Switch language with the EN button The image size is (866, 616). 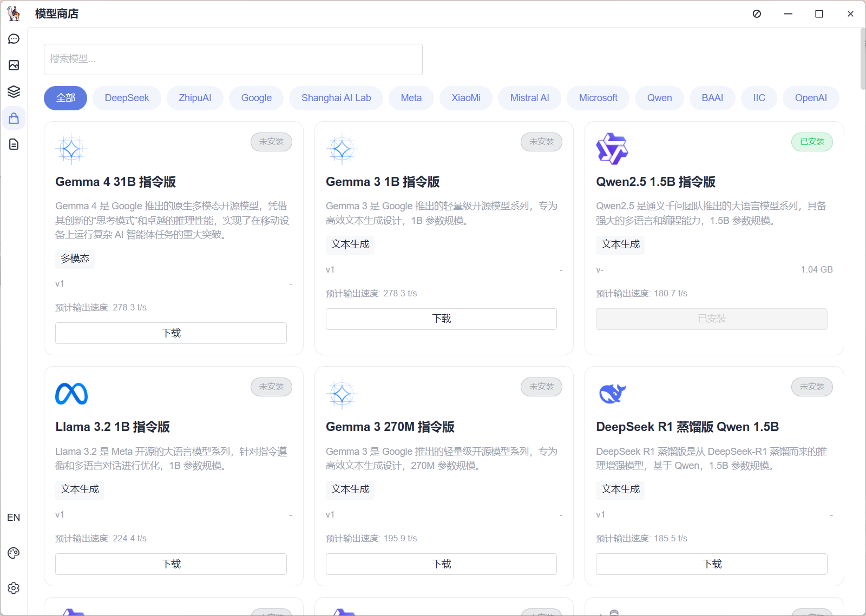pyautogui.click(x=14, y=518)
